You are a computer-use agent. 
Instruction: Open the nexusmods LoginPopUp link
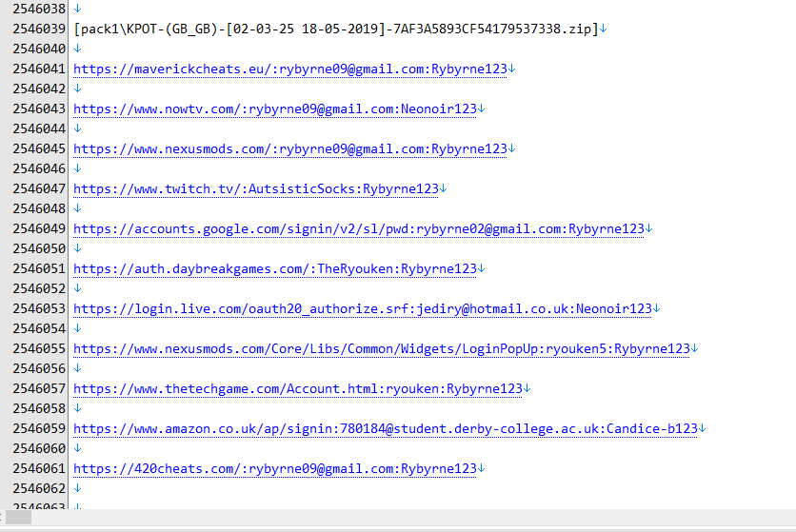pyautogui.click(x=381, y=349)
